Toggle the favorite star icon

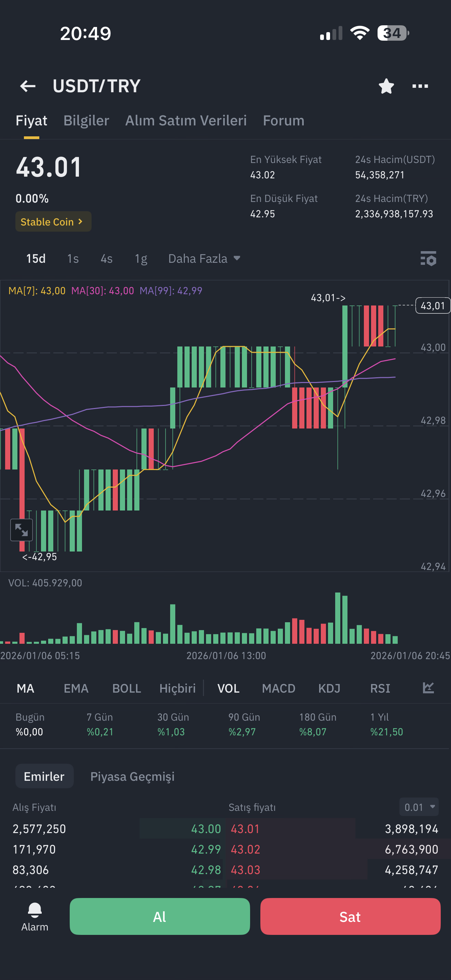coord(386,86)
